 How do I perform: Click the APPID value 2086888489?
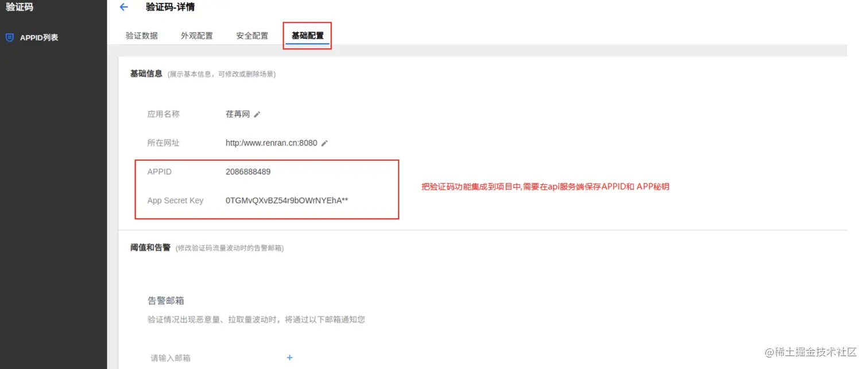[248, 172]
